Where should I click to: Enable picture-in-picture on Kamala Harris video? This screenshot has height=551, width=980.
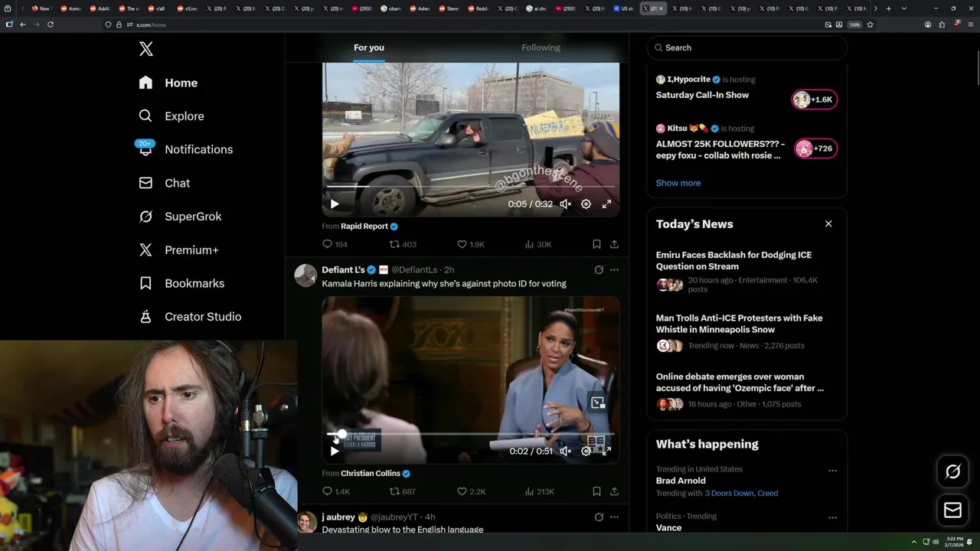598,403
